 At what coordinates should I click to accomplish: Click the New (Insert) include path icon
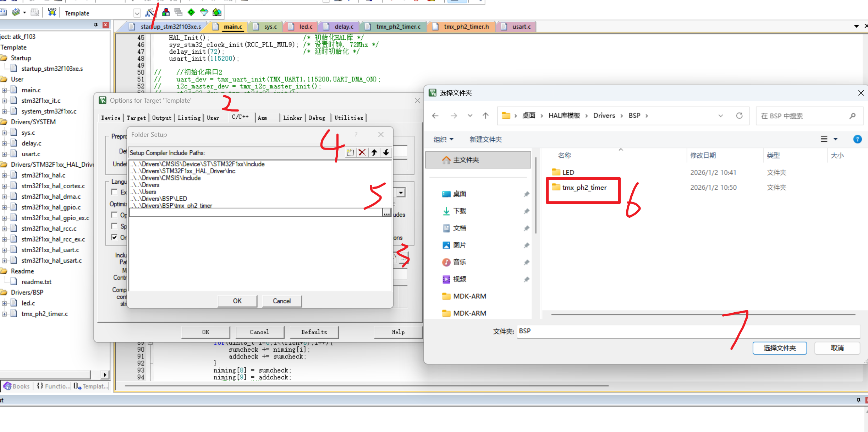350,153
